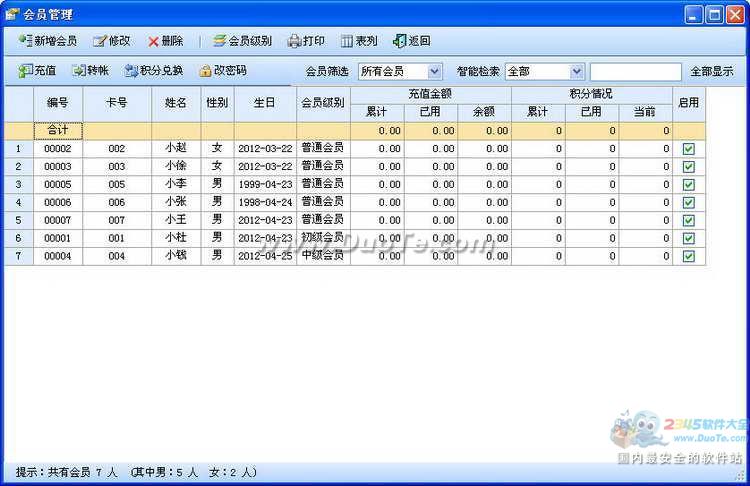Image resolution: width=750 pixels, height=486 pixels.
Task: Toggle 启用 checkbox for member 小钱
Action: point(688,256)
